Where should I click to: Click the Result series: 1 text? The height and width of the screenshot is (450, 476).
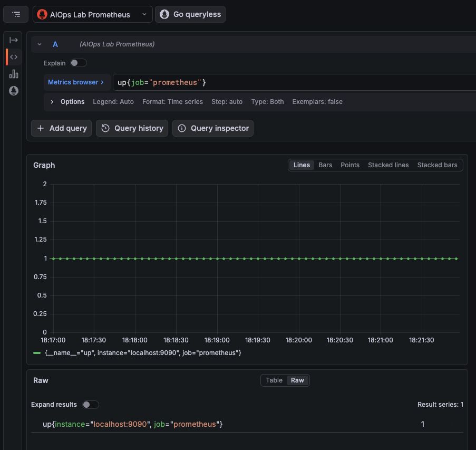click(440, 405)
